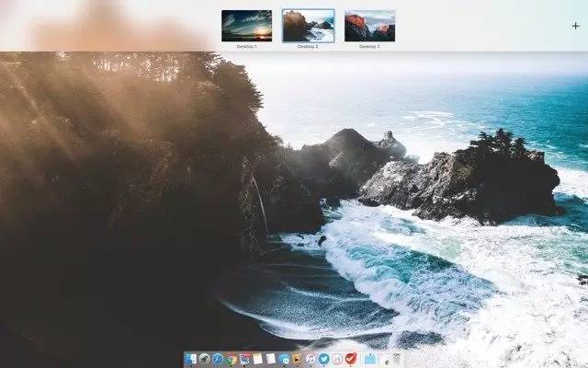Click the white document icon beside Notes

point(271,359)
